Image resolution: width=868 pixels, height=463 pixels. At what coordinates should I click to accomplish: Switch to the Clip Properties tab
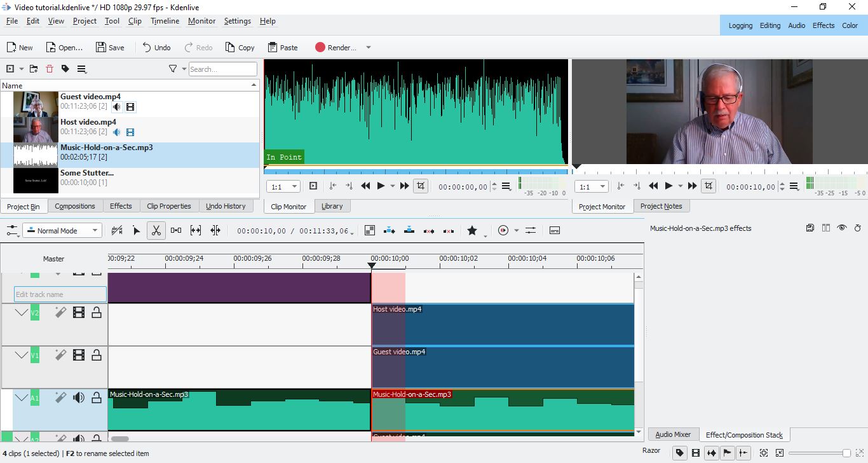coord(169,206)
